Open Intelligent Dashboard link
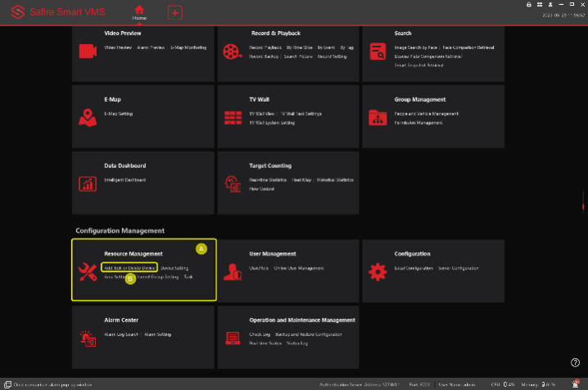Image resolution: width=588 pixels, height=390 pixels. [124, 179]
